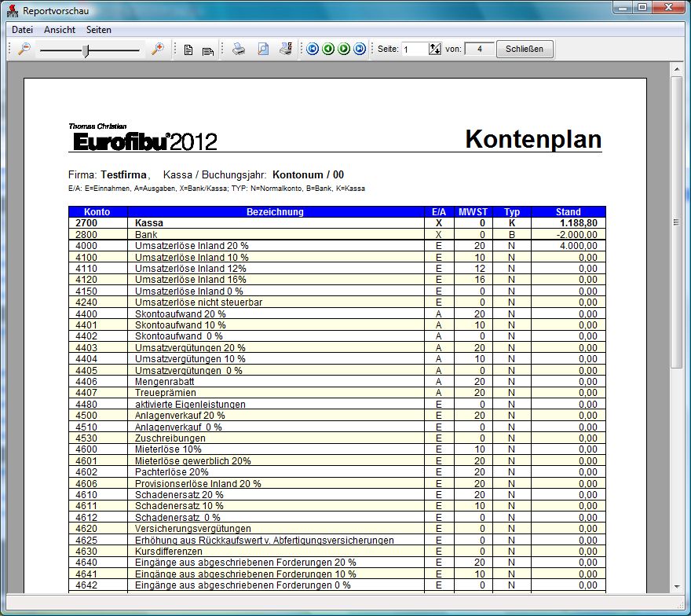This screenshot has width=691, height=616.
Task: Click account number 4611
Action: pos(86,506)
